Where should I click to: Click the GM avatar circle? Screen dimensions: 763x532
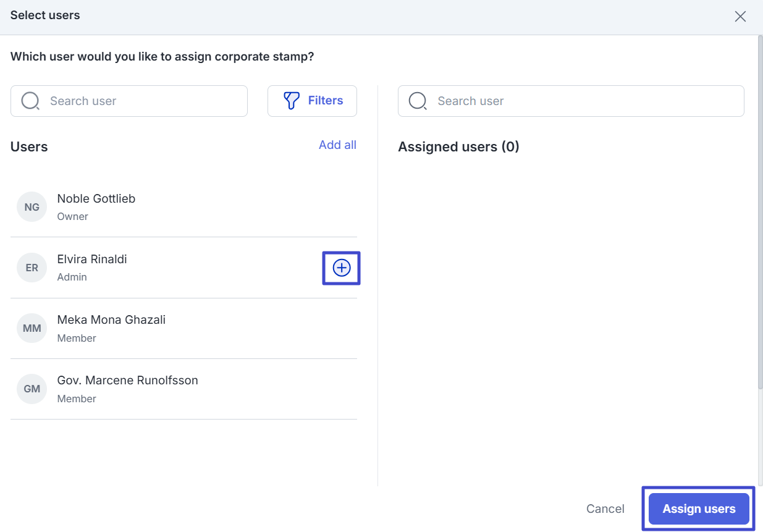[32, 389]
